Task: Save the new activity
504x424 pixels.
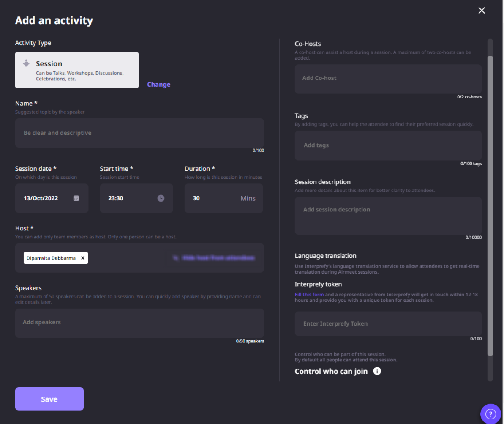Action: click(49, 399)
